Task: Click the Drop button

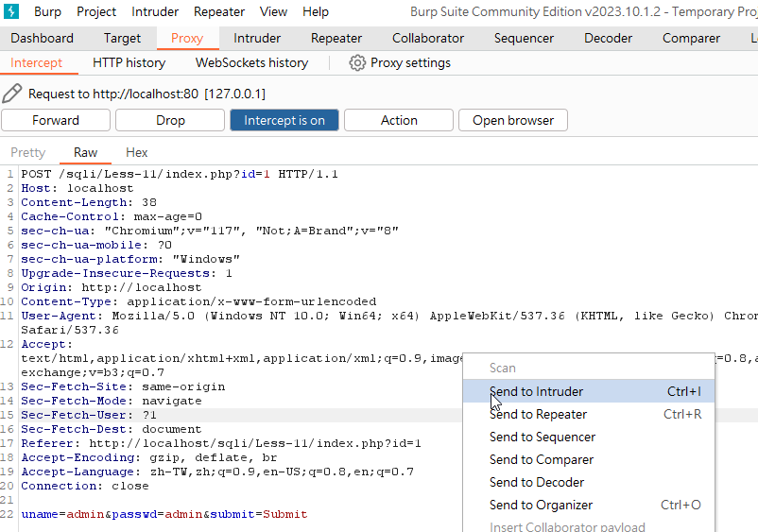Action: click(170, 120)
